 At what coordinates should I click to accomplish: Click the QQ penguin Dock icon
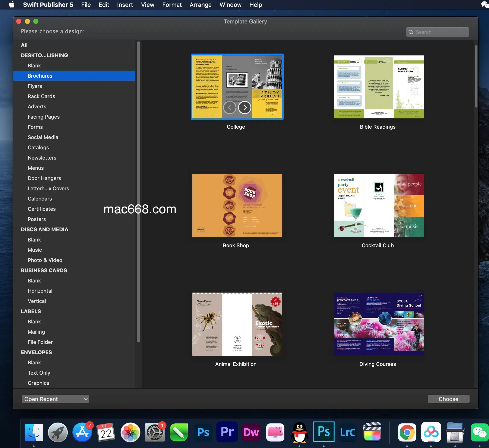click(x=299, y=432)
